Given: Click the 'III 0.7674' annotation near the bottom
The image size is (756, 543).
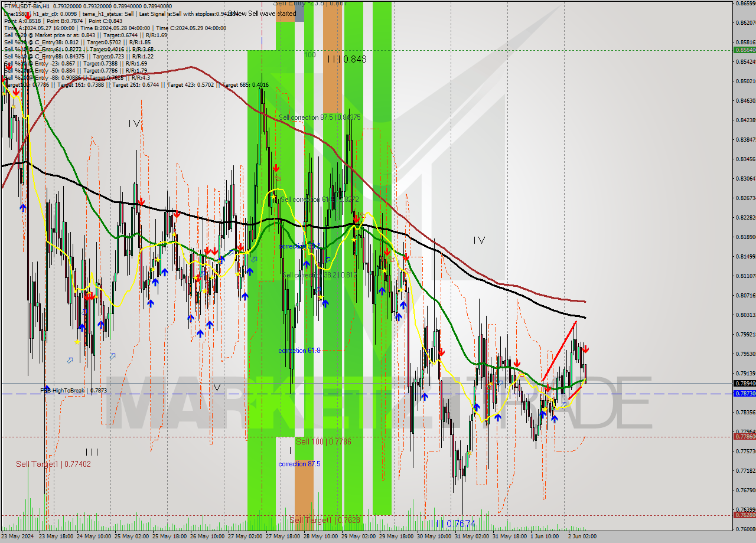Looking at the screenshot, I should point(449,524).
